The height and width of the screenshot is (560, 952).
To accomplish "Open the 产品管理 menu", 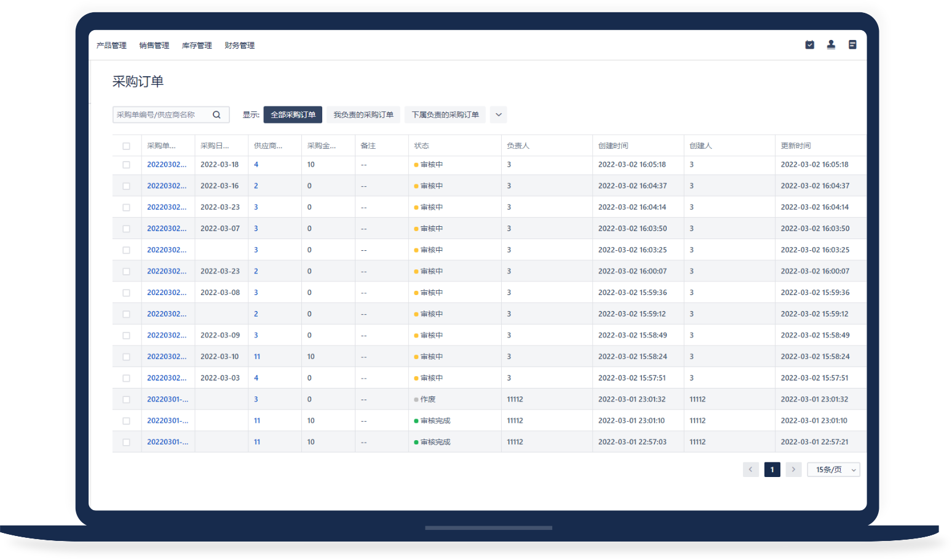I will click(x=111, y=45).
